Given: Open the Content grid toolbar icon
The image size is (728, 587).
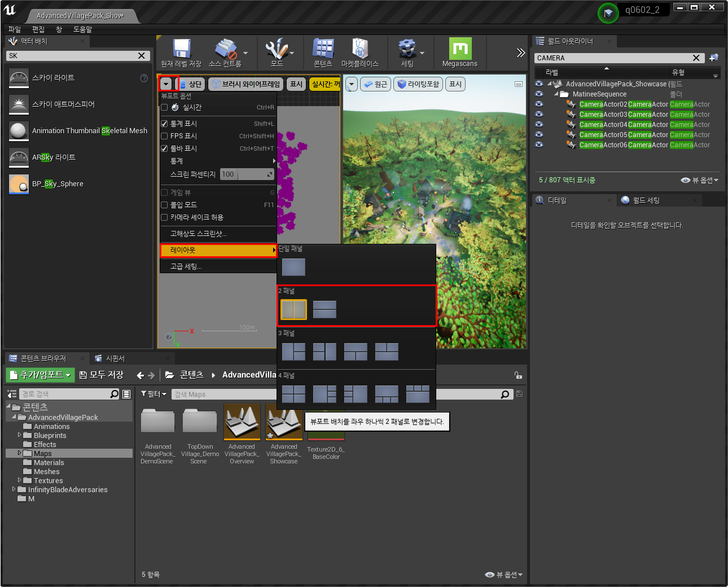Looking at the screenshot, I should pyautogui.click(x=323, y=49).
